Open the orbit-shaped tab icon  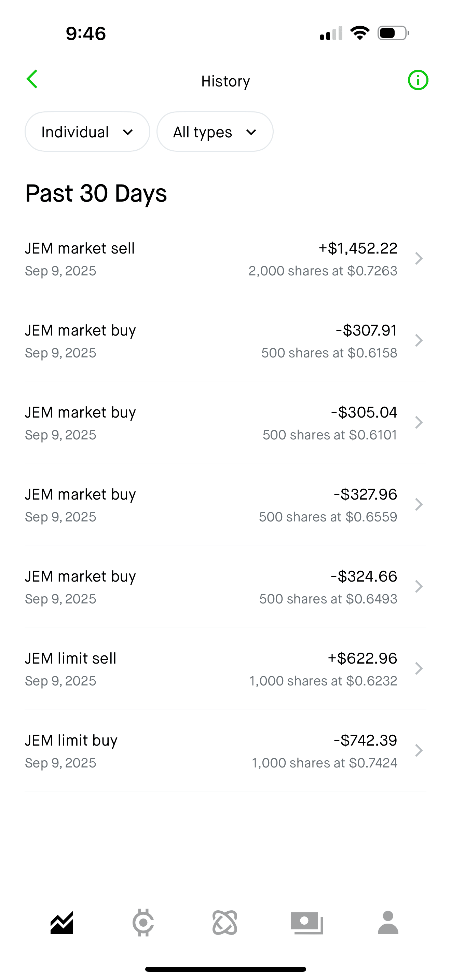click(225, 922)
